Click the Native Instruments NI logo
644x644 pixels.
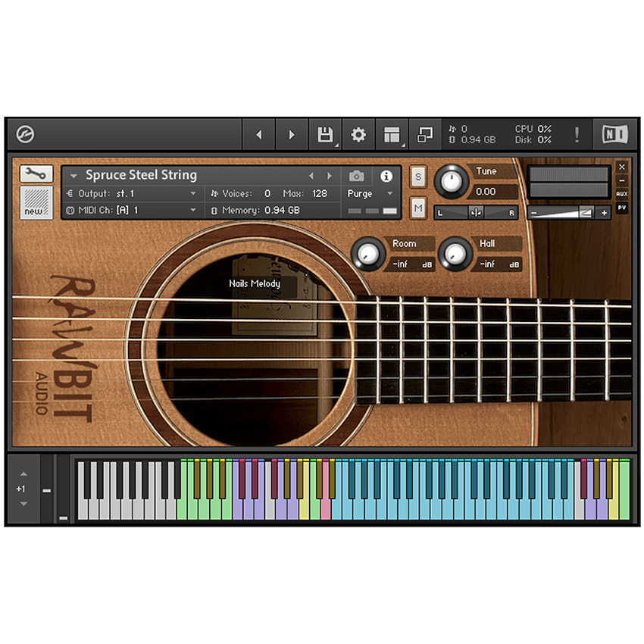(615, 134)
